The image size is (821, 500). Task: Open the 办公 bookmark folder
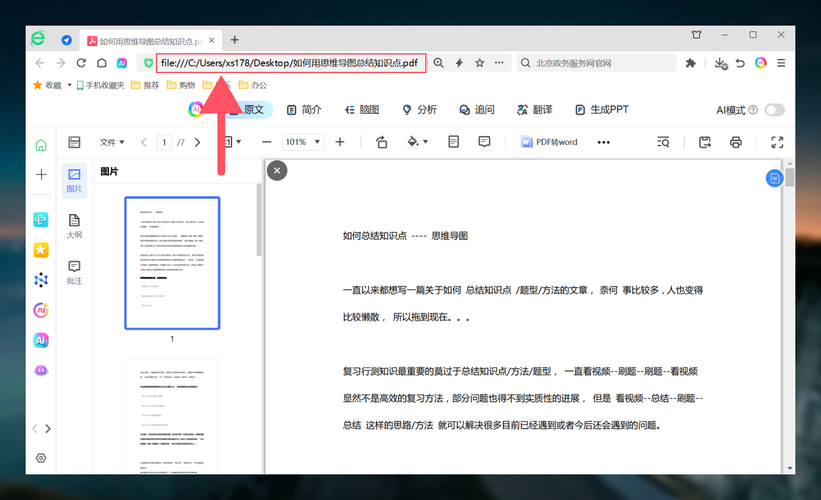[x=252, y=85]
